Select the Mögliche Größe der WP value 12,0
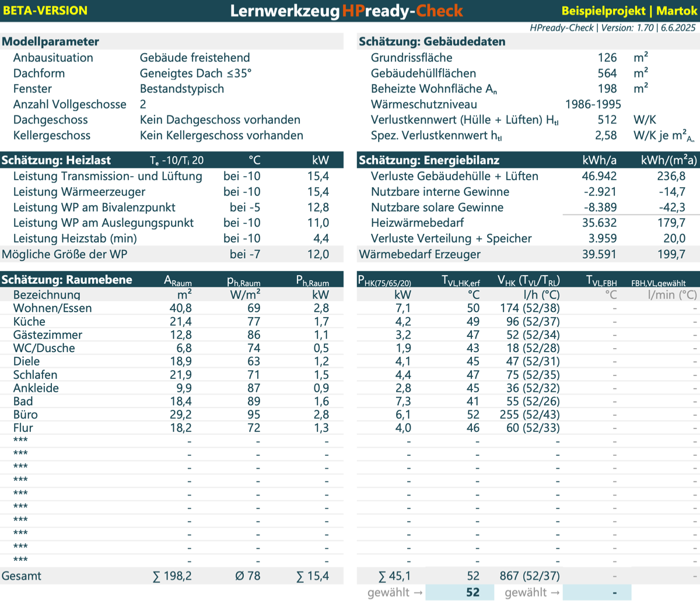Image resolution: width=700 pixels, height=604 pixels. [x=318, y=254]
